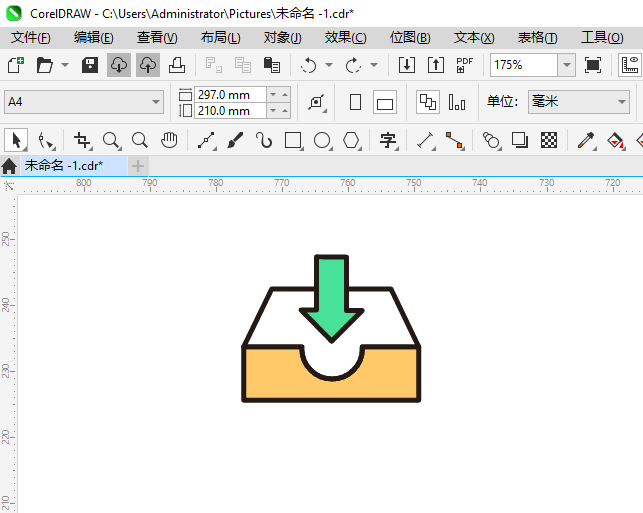Select the LiveSketch curve tool
Viewport: 643px width, 513px height.
tap(264, 140)
